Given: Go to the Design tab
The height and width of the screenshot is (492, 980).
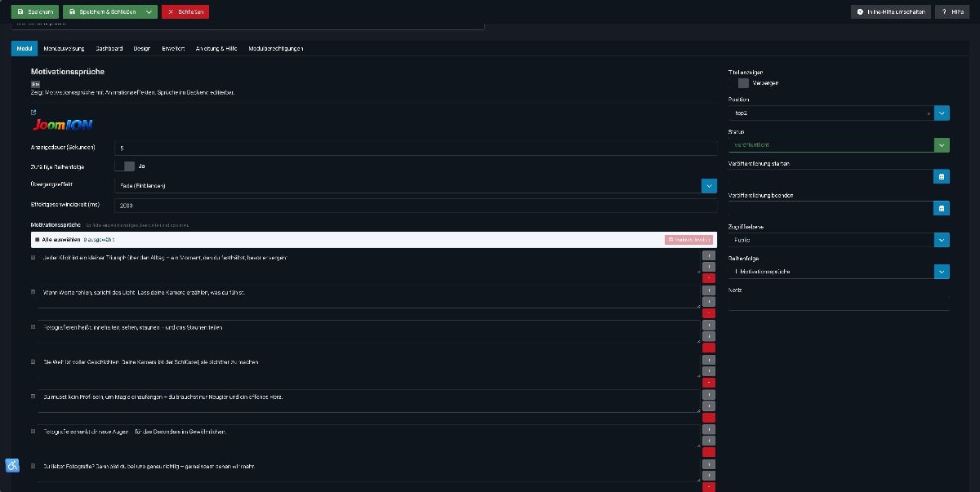Looking at the screenshot, I should pyautogui.click(x=142, y=49).
